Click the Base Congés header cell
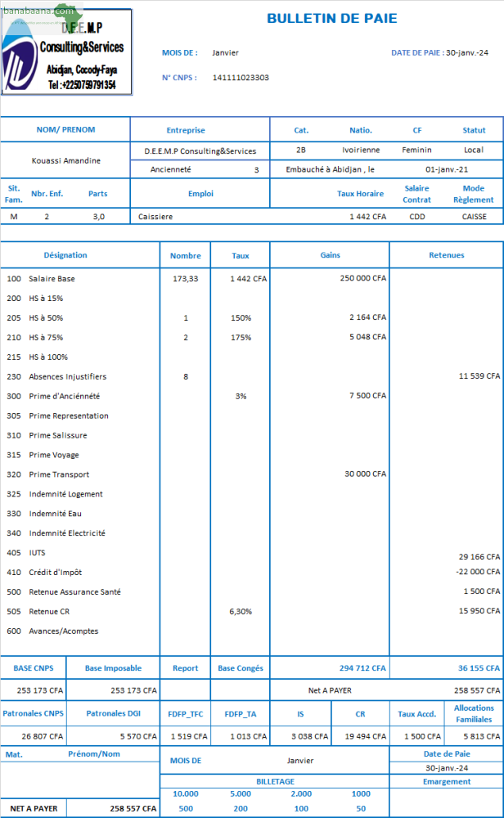This screenshot has width=504, height=818. [241, 667]
